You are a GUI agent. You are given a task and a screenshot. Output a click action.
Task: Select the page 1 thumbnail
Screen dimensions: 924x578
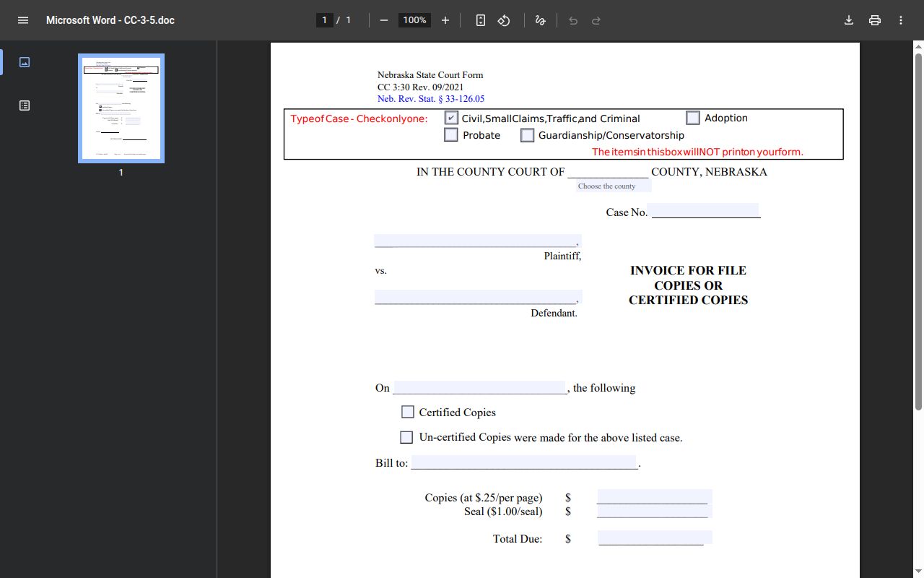pyautogui.click(x=121, y=108)
